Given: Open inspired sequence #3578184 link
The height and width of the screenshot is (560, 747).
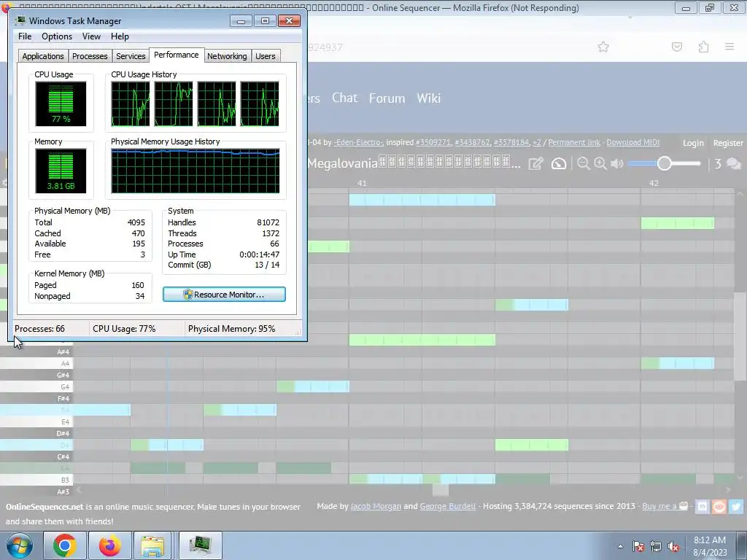Looking at the screenshot, I should pos(511,142).
